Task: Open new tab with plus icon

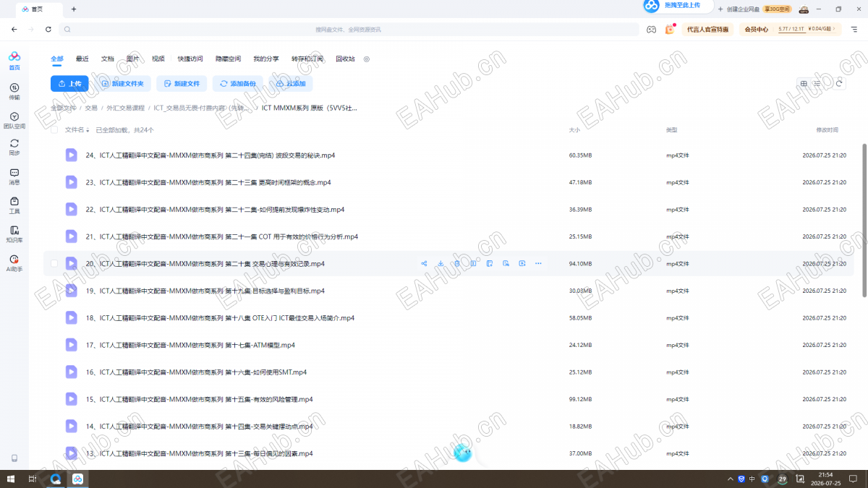Action: pyautogui.click(x=74, y=9)
